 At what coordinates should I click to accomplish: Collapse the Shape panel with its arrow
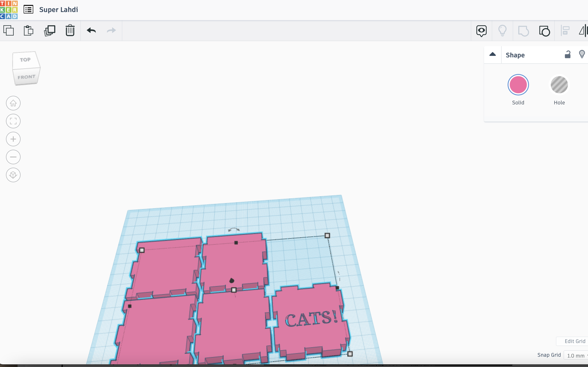(493, 54)
